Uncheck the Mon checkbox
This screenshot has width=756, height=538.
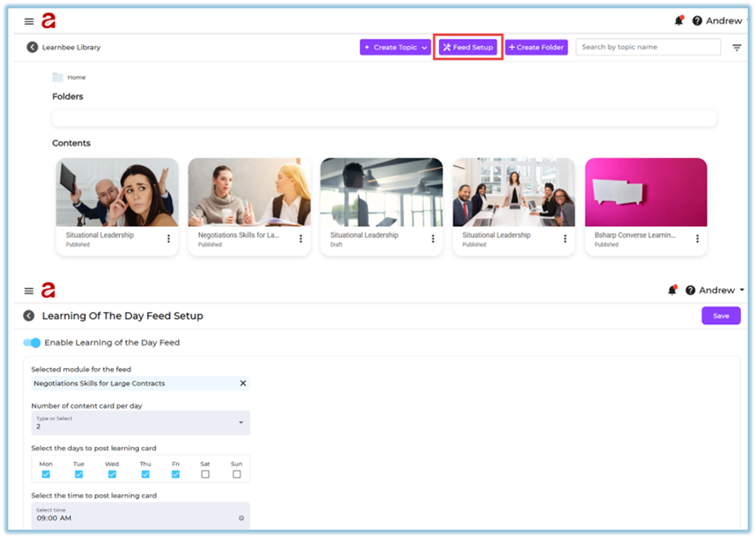[x=45, y=474]
